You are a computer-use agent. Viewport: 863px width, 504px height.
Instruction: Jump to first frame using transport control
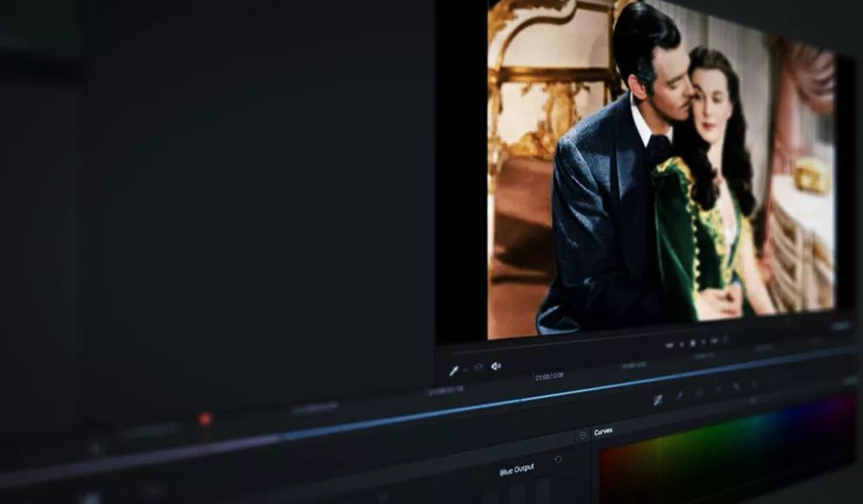[670, 345]
